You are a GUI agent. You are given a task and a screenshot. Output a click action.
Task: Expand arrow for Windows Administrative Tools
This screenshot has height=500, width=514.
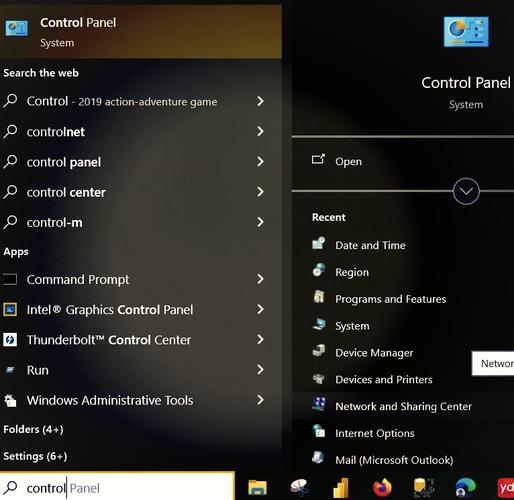click(x=261, y=400)
